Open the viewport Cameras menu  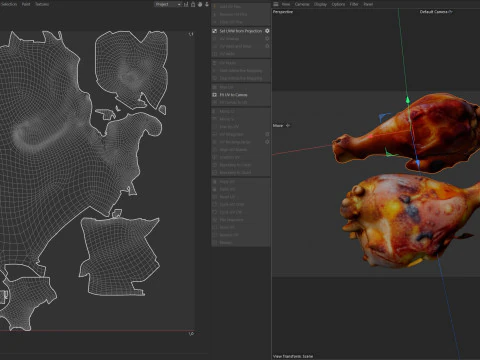coord(302,4)
